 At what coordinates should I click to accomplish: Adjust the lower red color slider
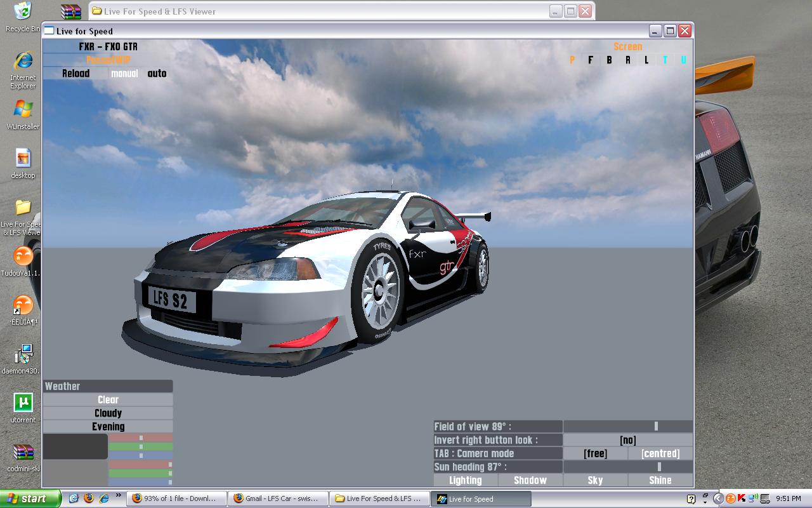[140, 464]
